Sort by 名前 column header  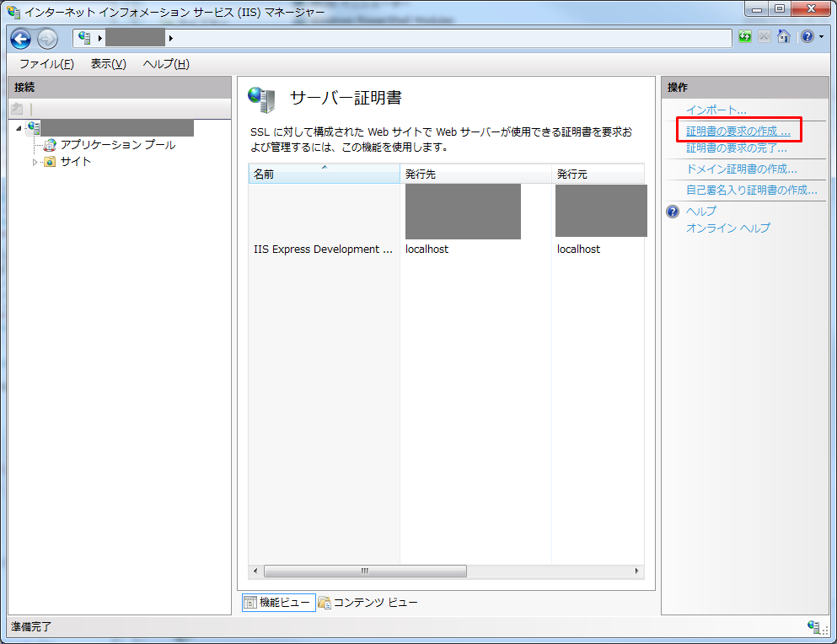(x=324, y=174)
